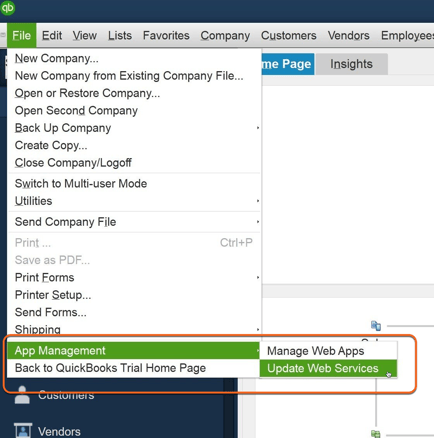Expand the Utilities submenu
The width and height of the screenshot is (434, 438).
pos(134,201)
